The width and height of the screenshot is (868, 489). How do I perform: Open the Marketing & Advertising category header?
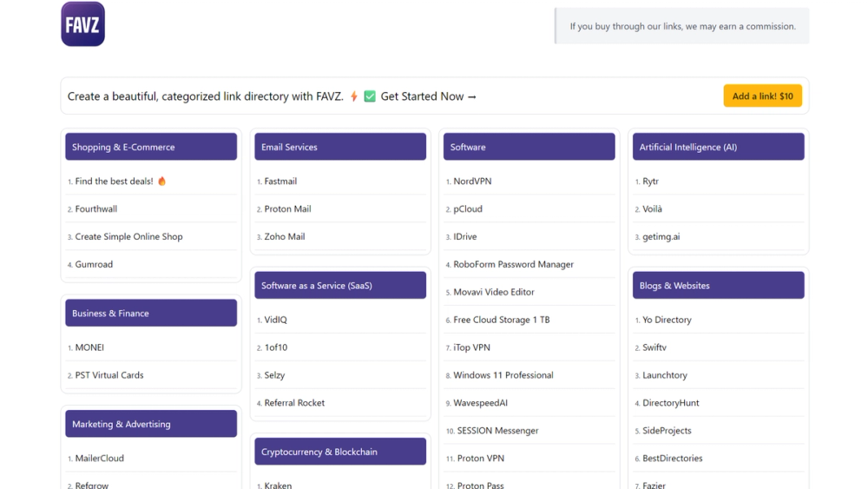click(151, 424)
